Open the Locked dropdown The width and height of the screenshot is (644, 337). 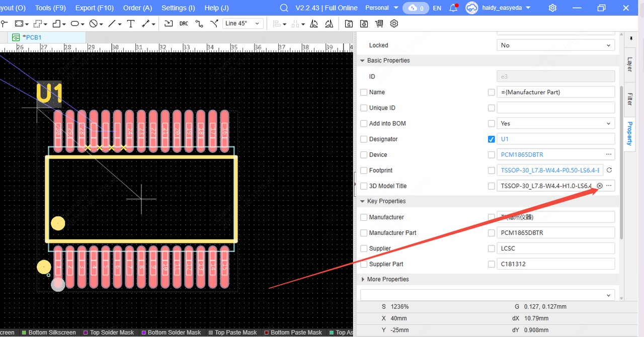click(555, 45)
